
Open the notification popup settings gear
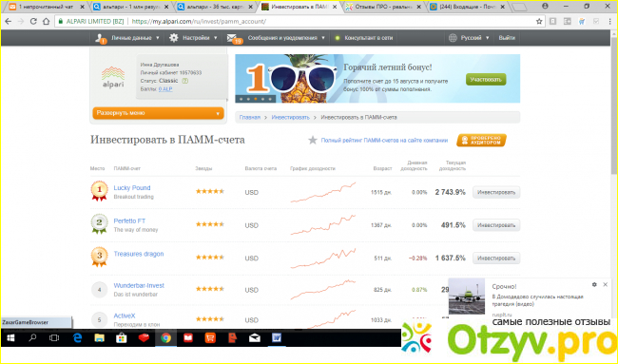coord(594,284)
